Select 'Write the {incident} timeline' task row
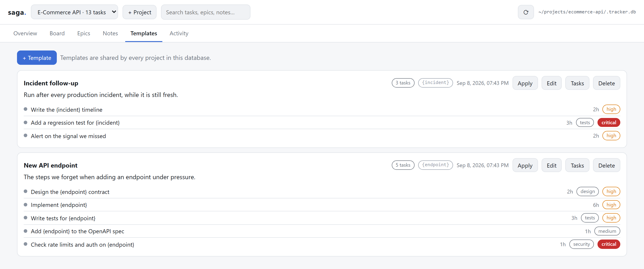The image size is (644, 269). [322, 109]
